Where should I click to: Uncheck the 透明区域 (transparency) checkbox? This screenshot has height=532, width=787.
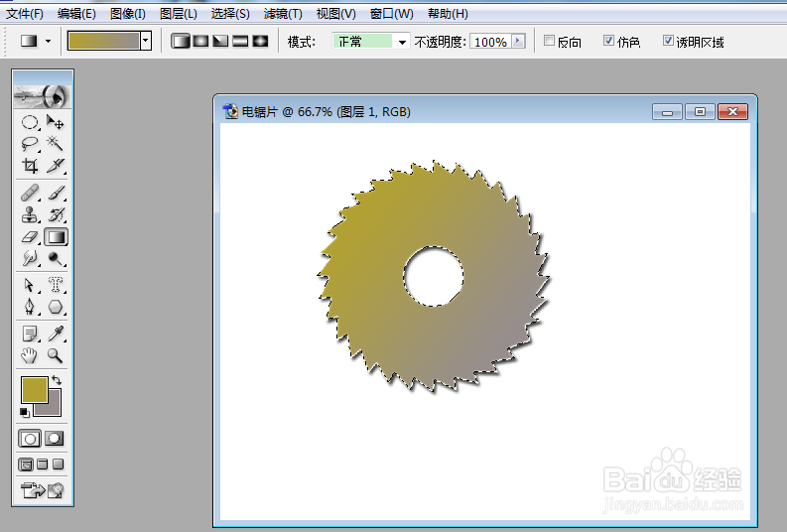[x=668, y=41]
